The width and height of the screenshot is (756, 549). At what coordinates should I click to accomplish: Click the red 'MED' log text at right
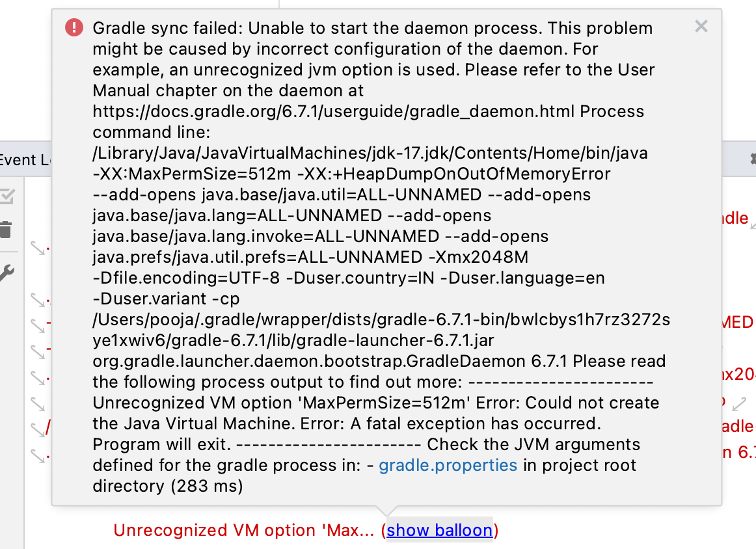(x=738, y=322)
